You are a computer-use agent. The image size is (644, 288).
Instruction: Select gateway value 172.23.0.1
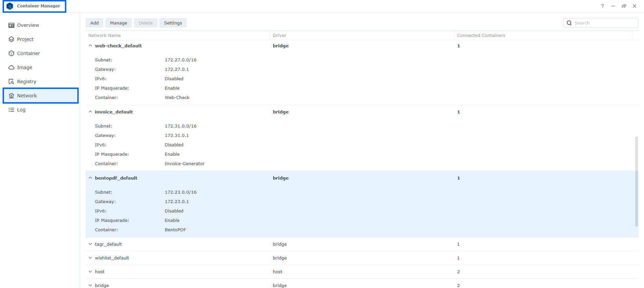point(177,201)
